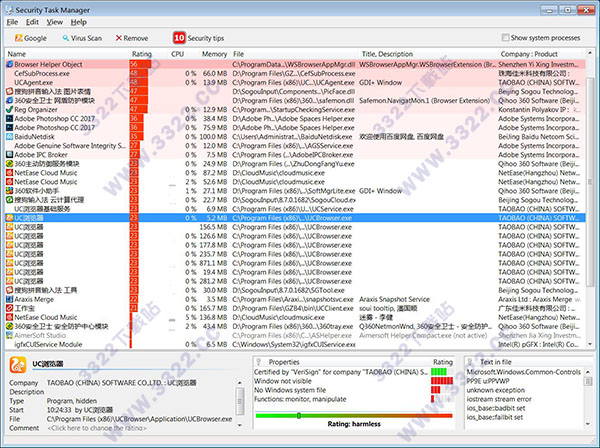Click the StartupCheckingService.exe file path

point(293,109)
